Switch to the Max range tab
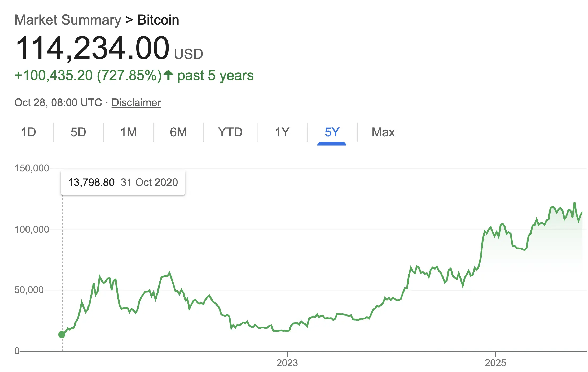Screen dimensions: 588x372 (x=383, y=132)
